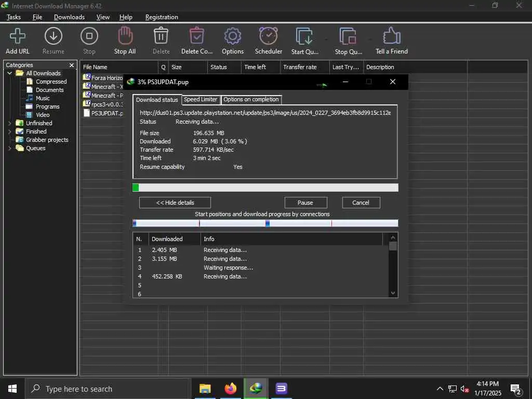Screen dimensions: 532x399
Task: Select the Music category
Action: pos(38,98)
